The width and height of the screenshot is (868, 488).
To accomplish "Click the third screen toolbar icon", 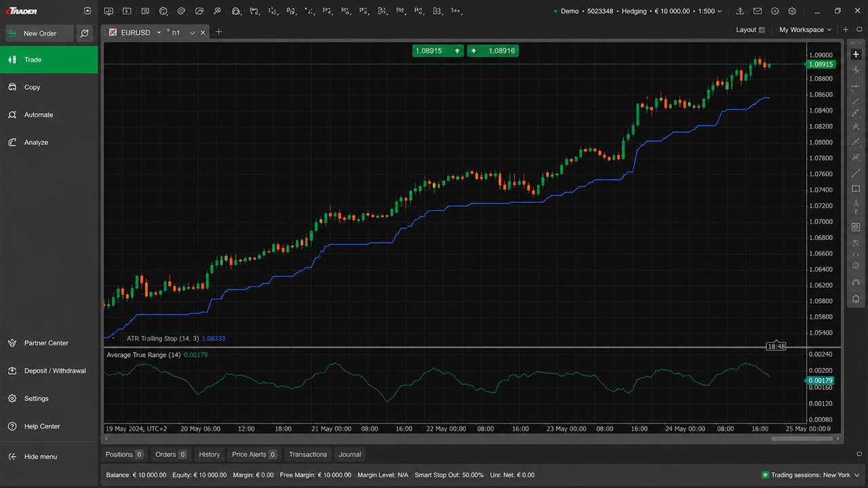I will 145,11.
